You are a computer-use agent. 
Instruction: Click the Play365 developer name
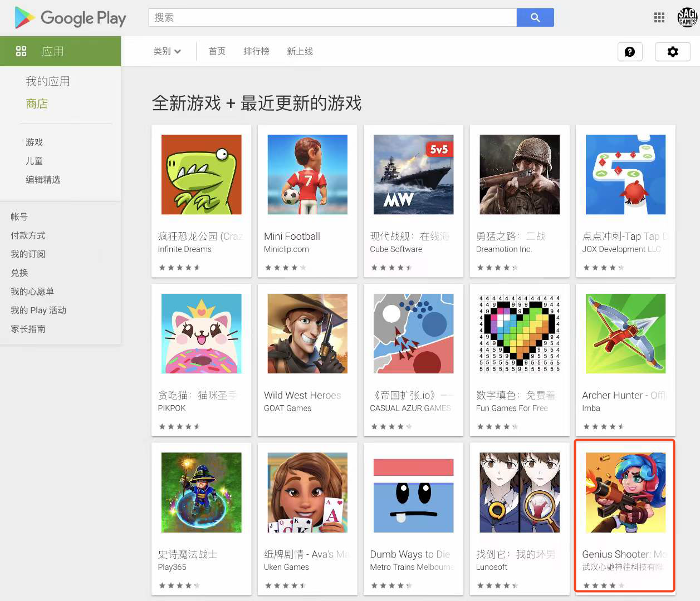pyautogui.click(x=172, y=567)
